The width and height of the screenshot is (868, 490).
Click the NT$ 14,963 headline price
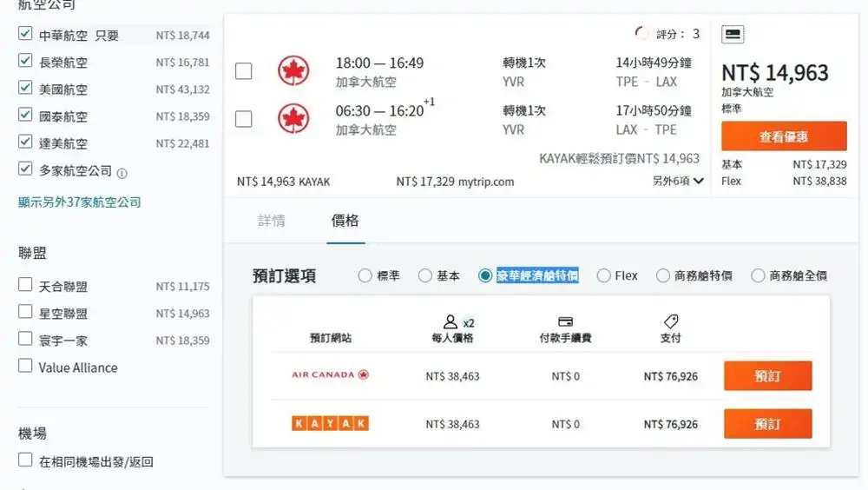point(775,73)
